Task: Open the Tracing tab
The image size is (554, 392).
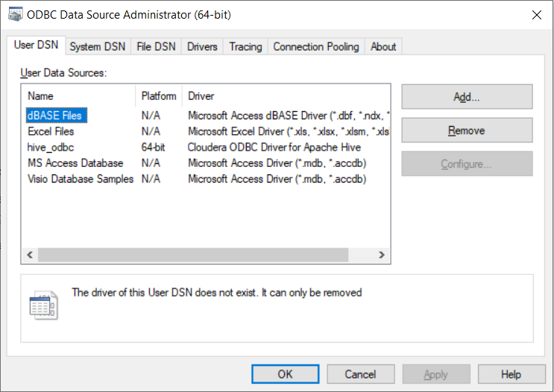Action: coord(245,47)
